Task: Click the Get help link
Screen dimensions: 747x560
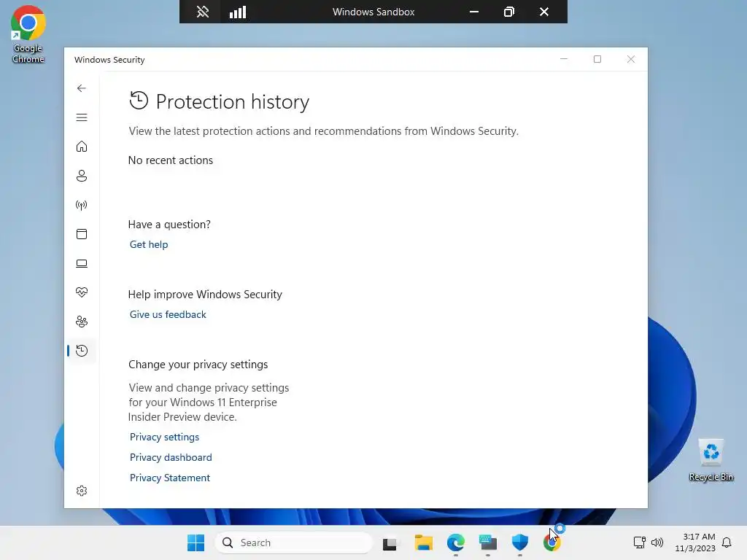Action: coord(149,244)
